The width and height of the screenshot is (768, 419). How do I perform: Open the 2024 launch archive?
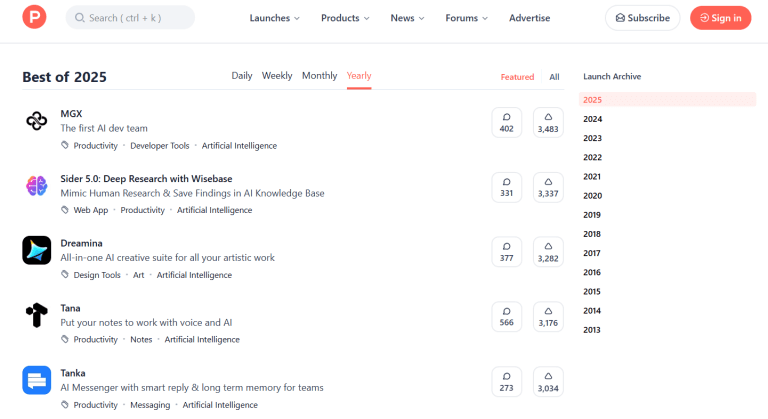(x=593, y=119)
